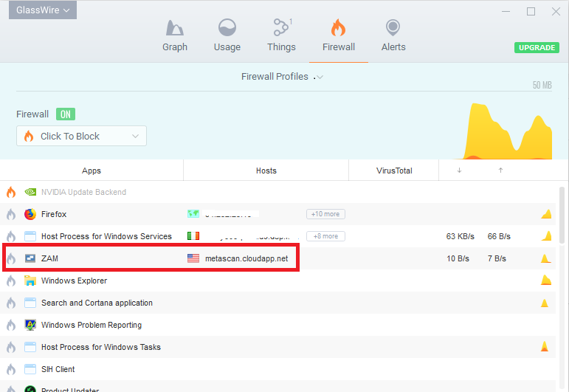The image size is (569, 392).
Task: Click the yellow traffic graph area
Action: click(508, 132)
